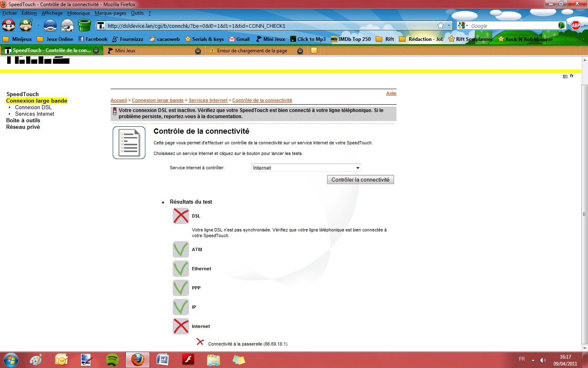The width and height of the screenshot is (588, 368).
Task: Open the Historique menu
Action: pyautogui.click(x=78, y=13)
